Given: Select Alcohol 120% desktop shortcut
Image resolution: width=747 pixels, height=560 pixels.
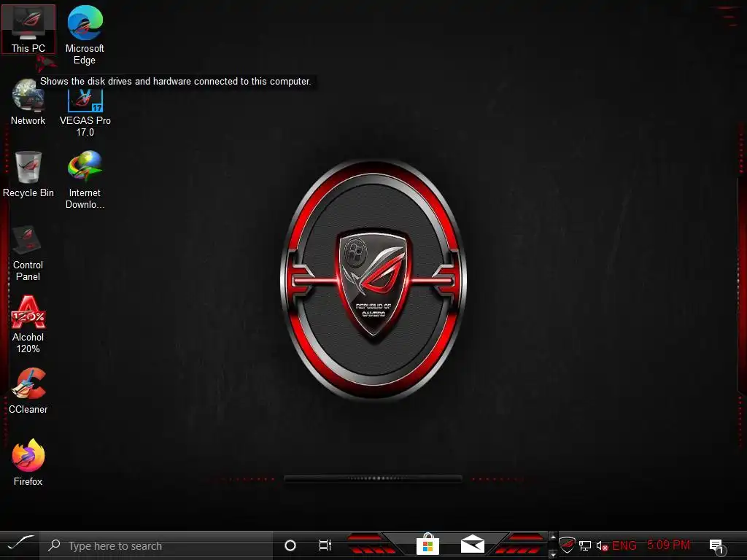Looking at the screenshot, I should (28, 324).
